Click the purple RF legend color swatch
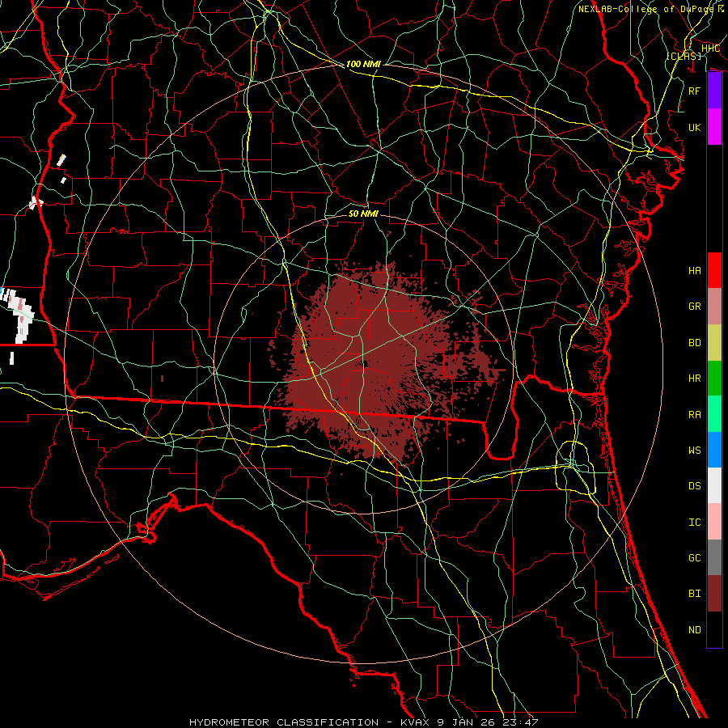Viewport: 728px width, 728px height. click(714, 91)
